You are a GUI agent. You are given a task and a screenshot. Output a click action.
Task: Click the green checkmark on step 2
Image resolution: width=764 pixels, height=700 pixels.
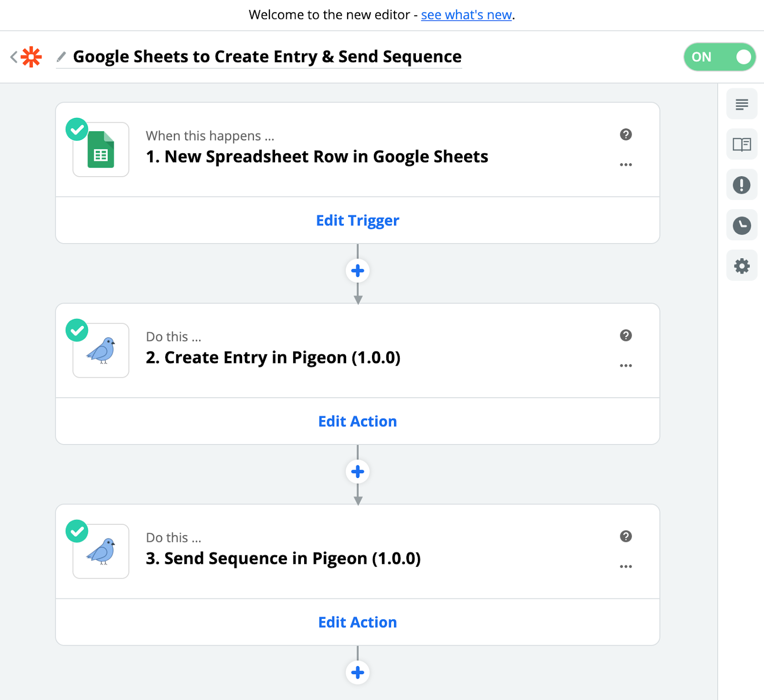point(77,330)
